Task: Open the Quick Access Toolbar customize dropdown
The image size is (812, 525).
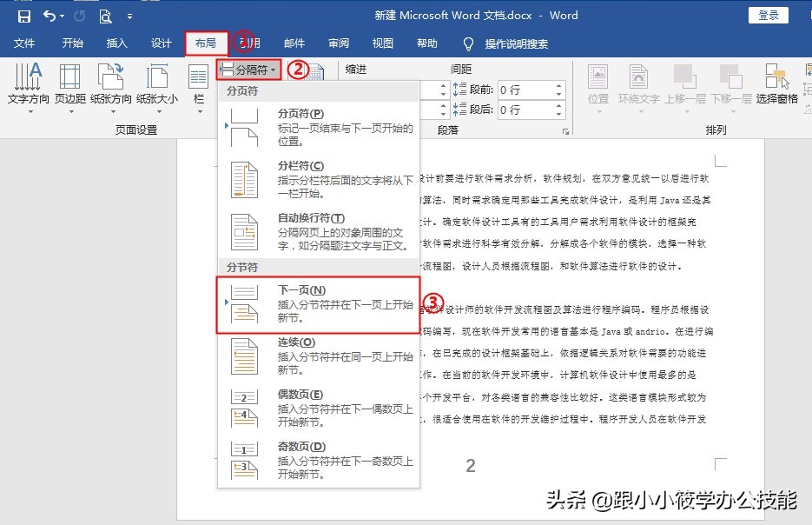Action: [x=129, y=16]
